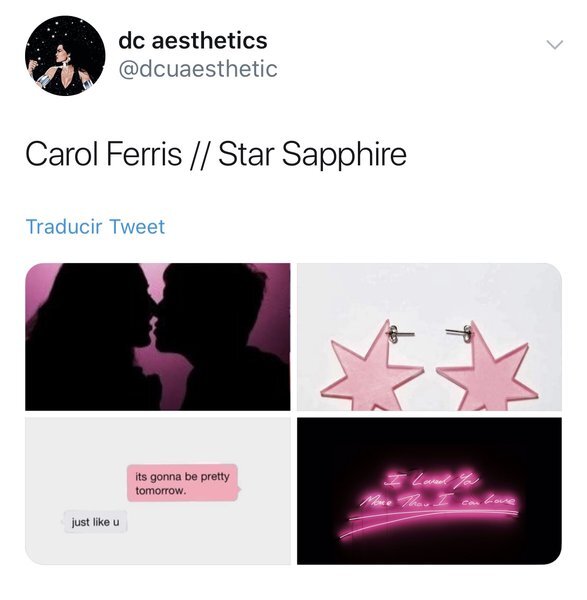
Task: Click the man silhouette on the right
Action: (216, 339)
